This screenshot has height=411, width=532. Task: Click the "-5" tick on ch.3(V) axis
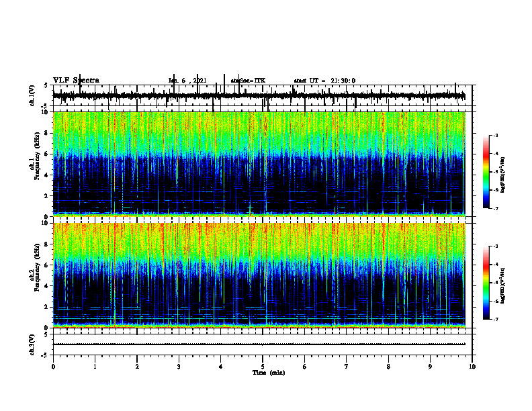click(45, 355)
